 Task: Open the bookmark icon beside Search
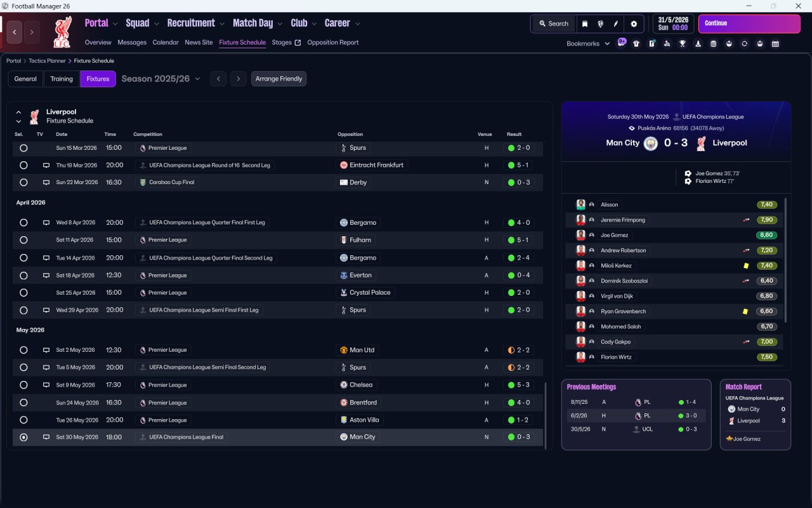pyautogui.click(x=585, y=23)
